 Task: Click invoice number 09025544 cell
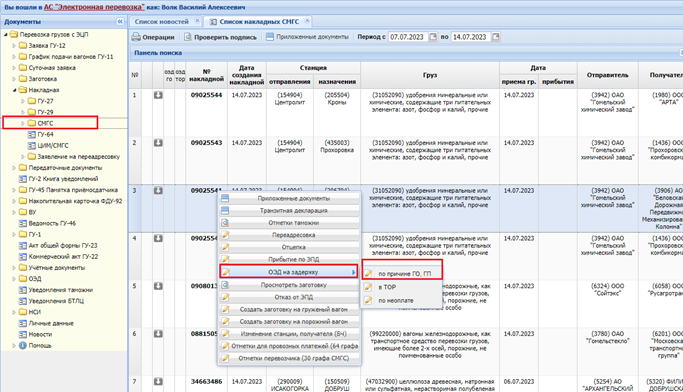click(206, 95)
